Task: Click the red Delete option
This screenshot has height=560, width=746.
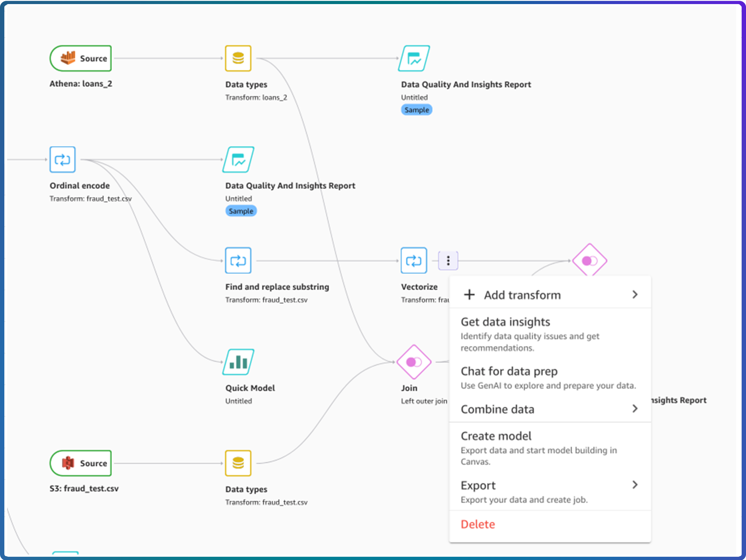Action: tap(478, 524)
